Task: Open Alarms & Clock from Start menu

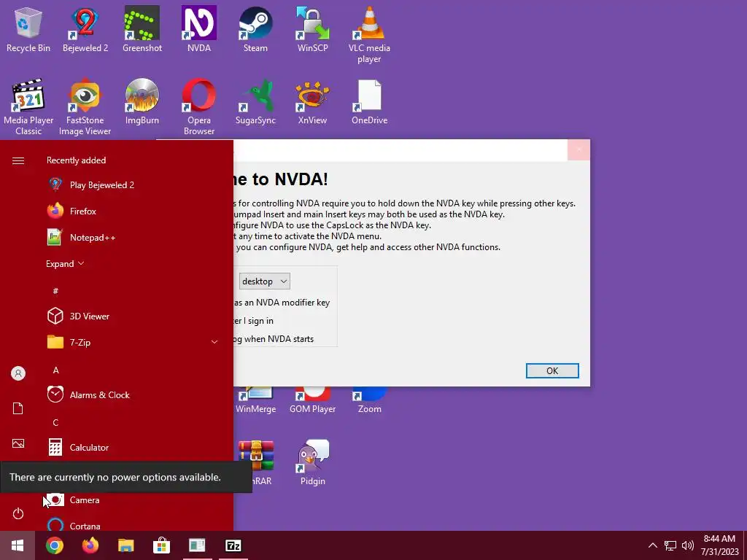Action: 133,395
